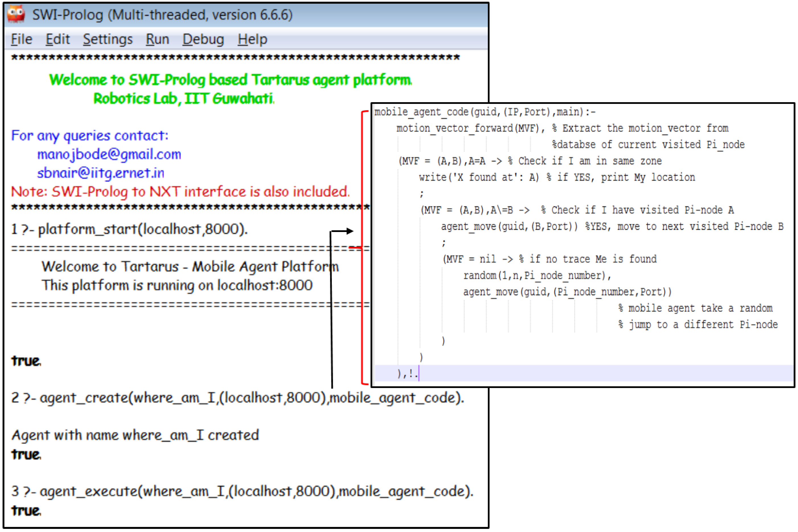Image resolution: width=798 pixels, height=532 pixels.
Task: Click the mobile_agent_code clause head line
Action: tap(485, 112)
